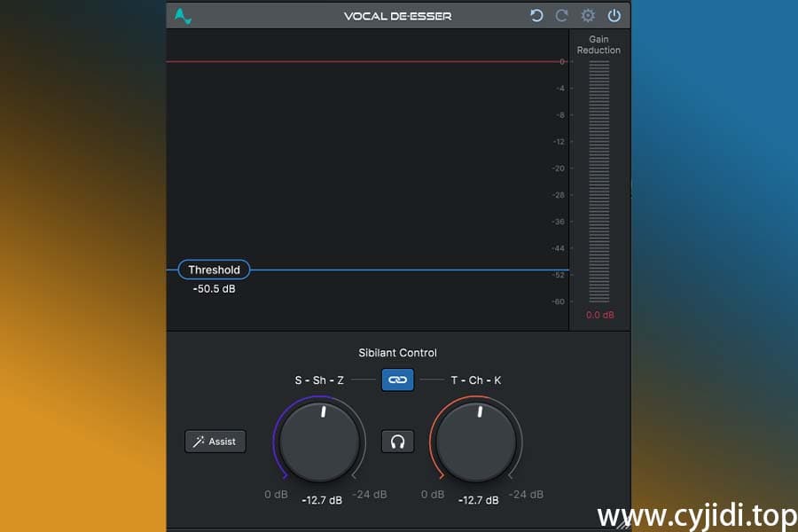The height and width of the screenshot is (532, 798).
Task: Click the T - Ch - K label
Action: (x=476, y=380)
